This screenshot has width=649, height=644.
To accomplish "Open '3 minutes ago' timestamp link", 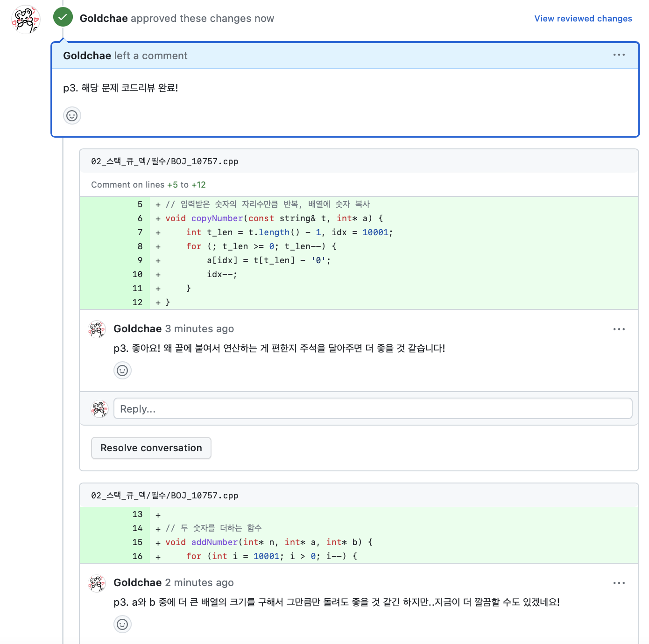I will click(199, 329).
